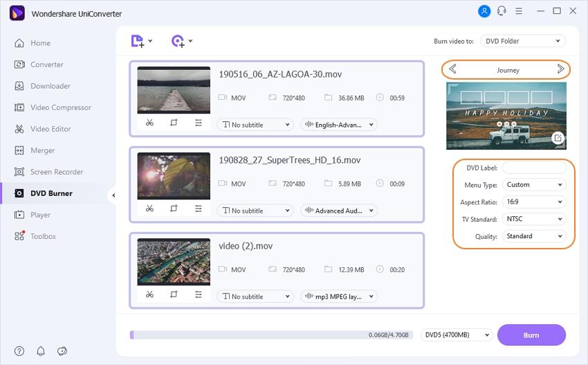Click the disc capacity progress bar
This screenshot has width=588, height=365.
(271, 335)
